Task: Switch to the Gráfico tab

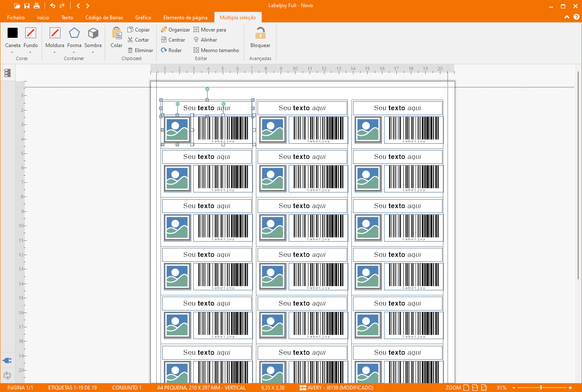Action: pos(143,18)
